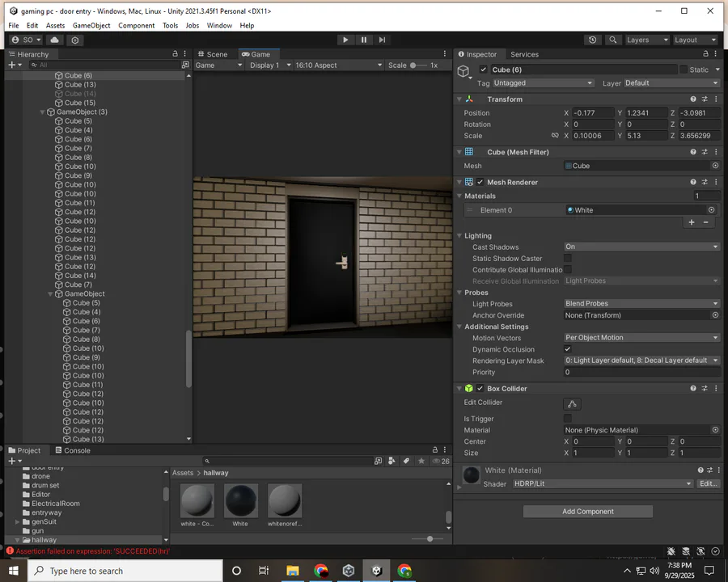Open File Explorer from taskbar

(x=293, y=571)
